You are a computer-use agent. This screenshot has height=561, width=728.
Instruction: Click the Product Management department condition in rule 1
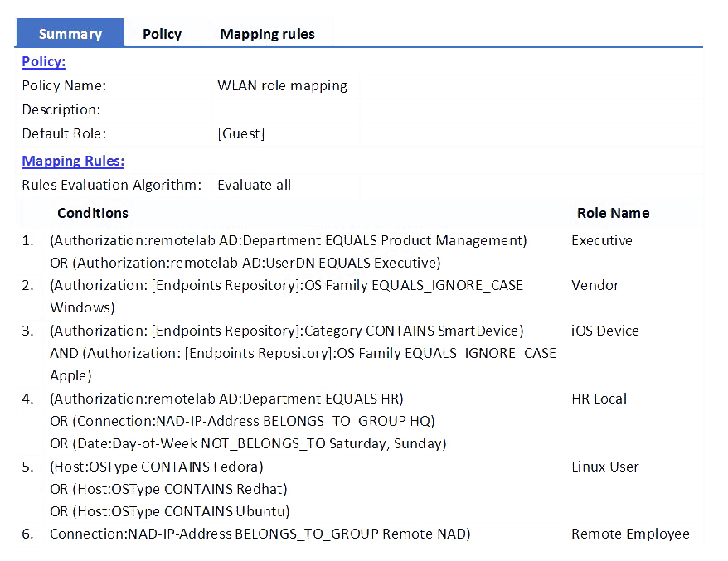click(x=288, y=240)
